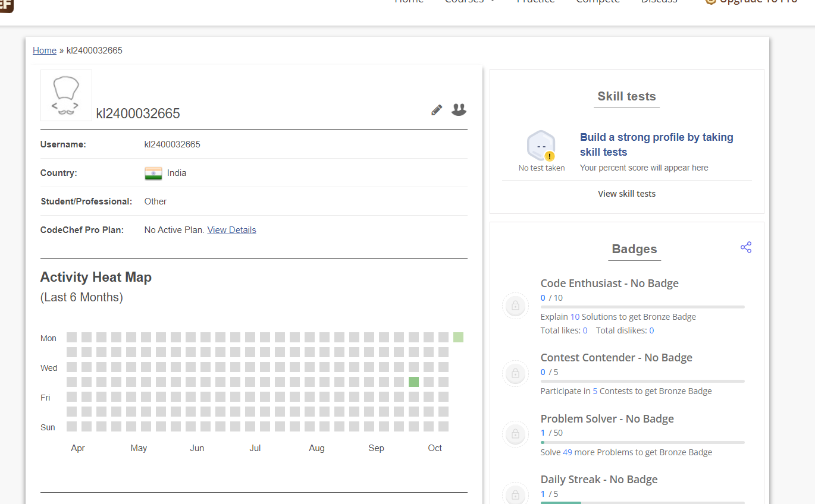The width and height of the screenshot is (815, 504).
Task: Click the Problem Solver progress bar
Action: [642, 442]
